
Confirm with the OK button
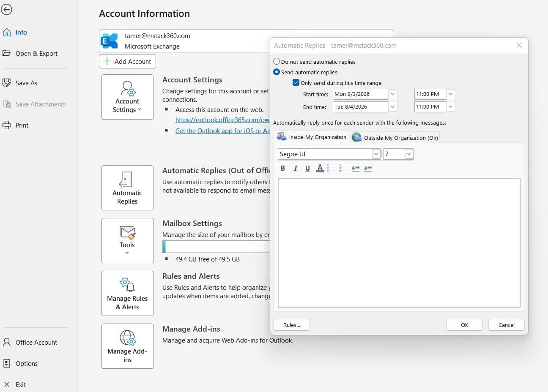[x=465, y=325]
